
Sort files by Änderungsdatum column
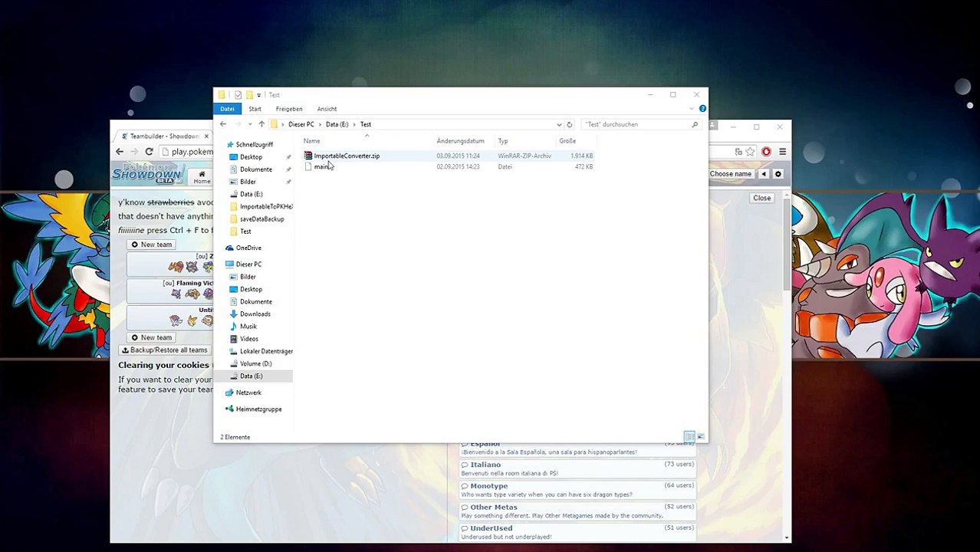tap(460, 141)
